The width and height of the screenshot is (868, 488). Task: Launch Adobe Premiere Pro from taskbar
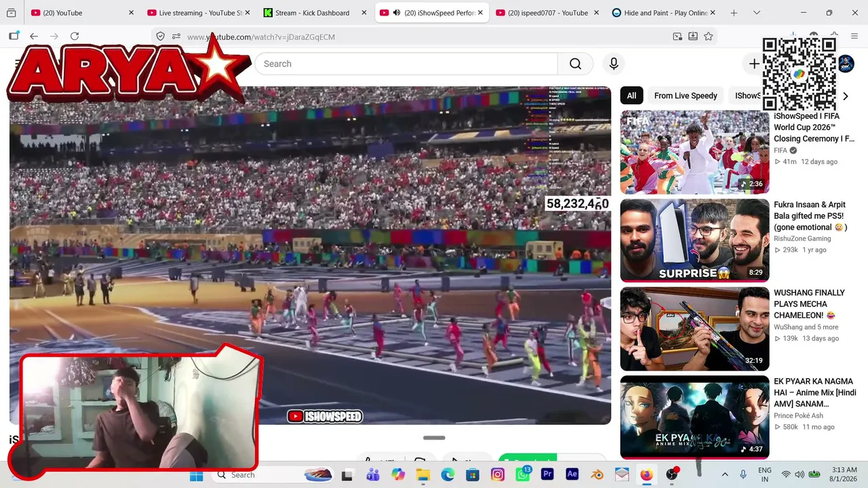547,475
